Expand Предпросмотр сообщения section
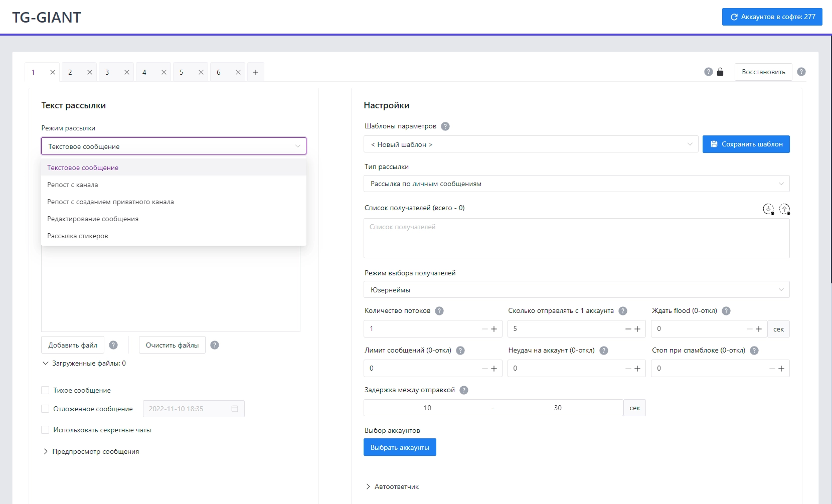832x504 pixels. pyautogui.click(x=95, y=451)
